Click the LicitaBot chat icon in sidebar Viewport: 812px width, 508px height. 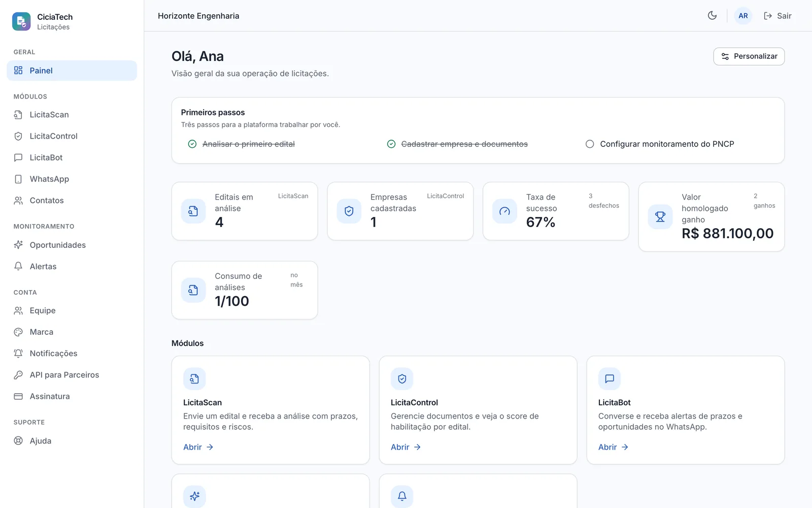click(x=18, y=157)
